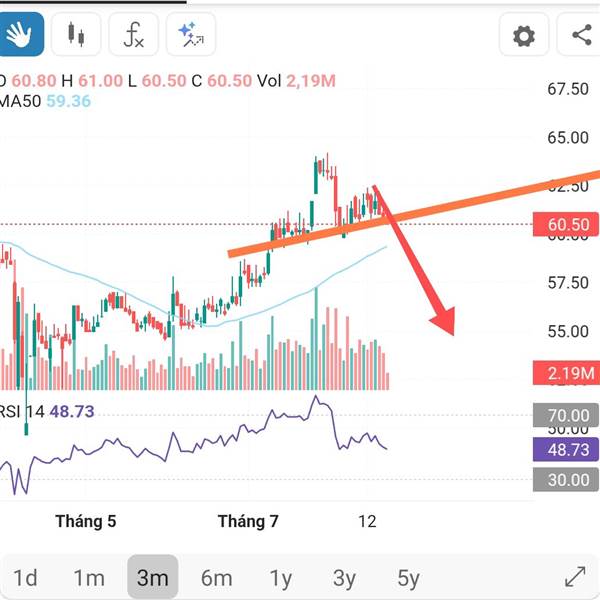Switch to 1d timeframe

coord(25,577)
